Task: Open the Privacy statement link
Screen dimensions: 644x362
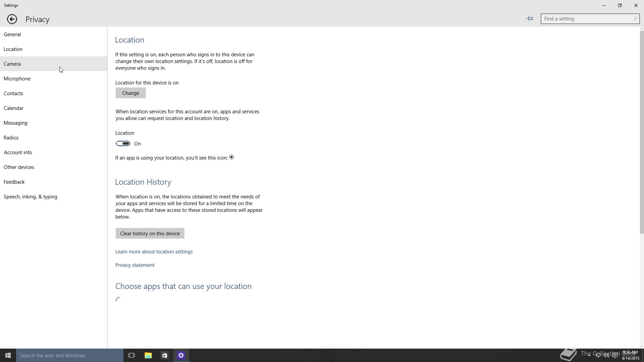Action: coord(135,265)
